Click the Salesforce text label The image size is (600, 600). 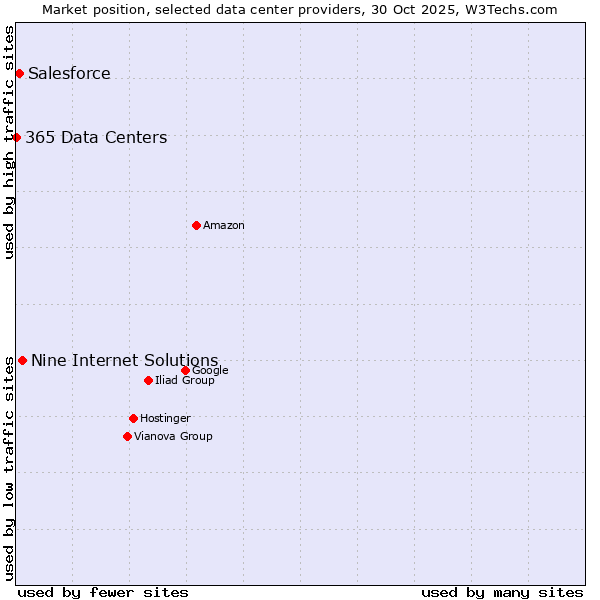pos(69,74)
